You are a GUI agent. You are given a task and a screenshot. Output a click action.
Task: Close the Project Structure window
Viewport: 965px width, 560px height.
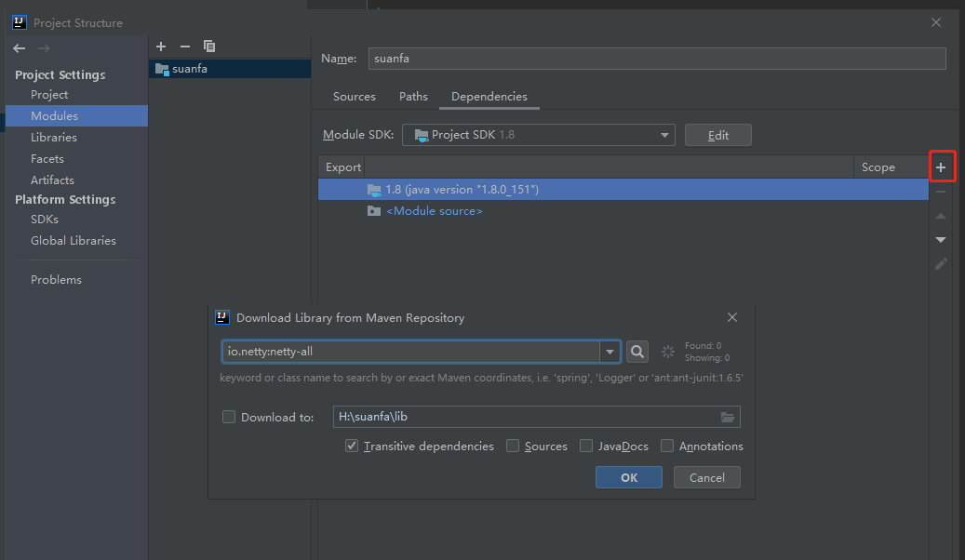[936, 22]
